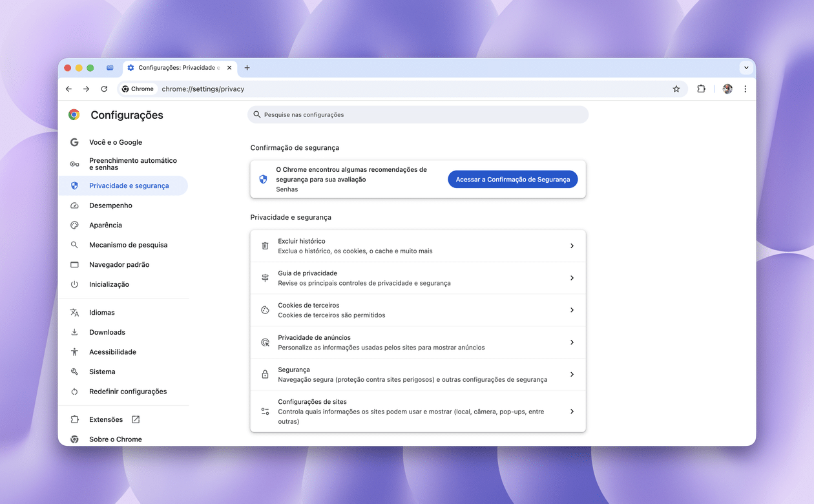Open the tab search dropdown arrow

746,68
